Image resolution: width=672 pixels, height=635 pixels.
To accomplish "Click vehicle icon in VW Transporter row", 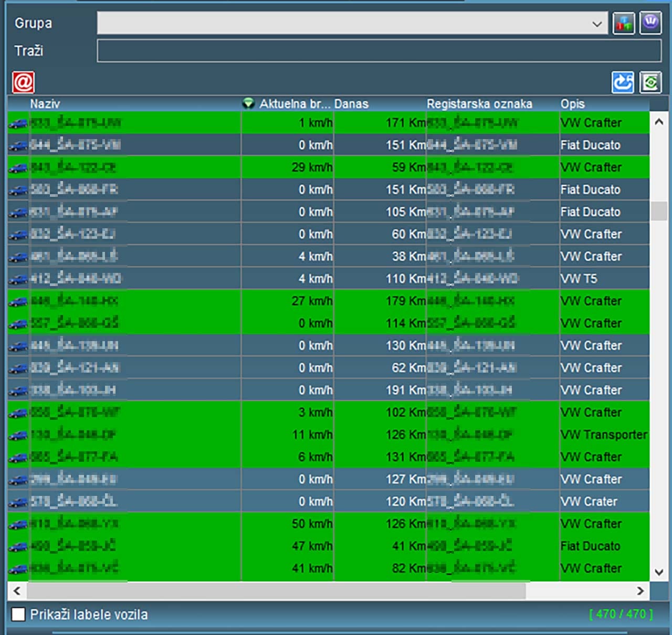I will pos(18,435).
